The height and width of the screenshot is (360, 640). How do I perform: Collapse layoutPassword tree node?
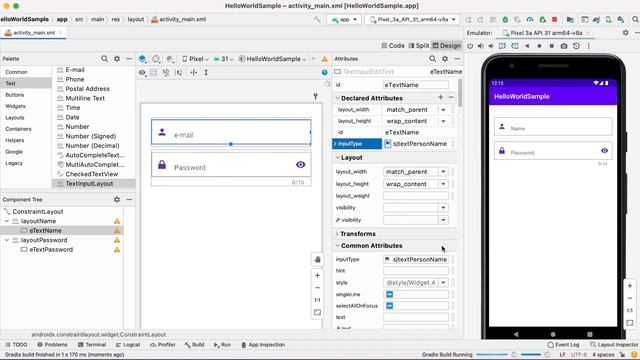click(7, 240)
